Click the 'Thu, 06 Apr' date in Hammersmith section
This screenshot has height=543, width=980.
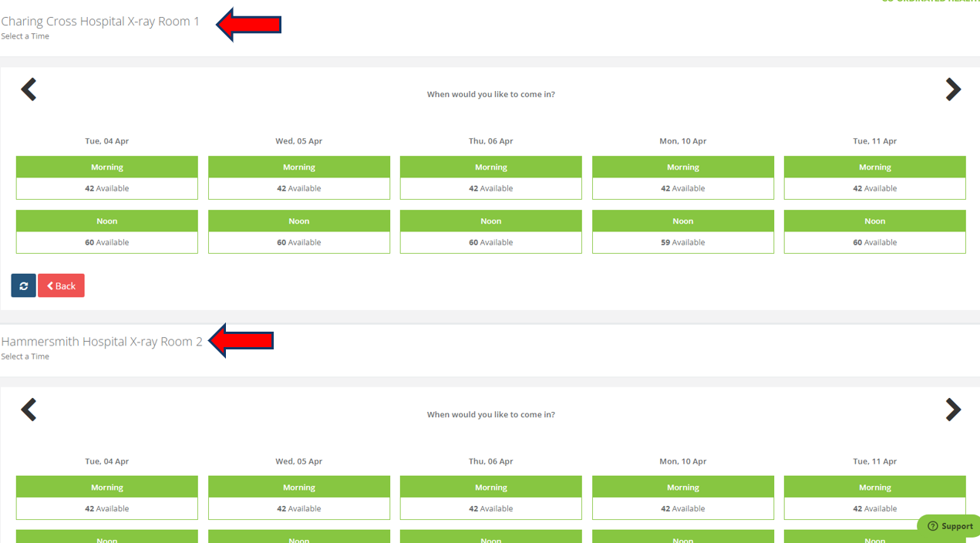point(491,461)
